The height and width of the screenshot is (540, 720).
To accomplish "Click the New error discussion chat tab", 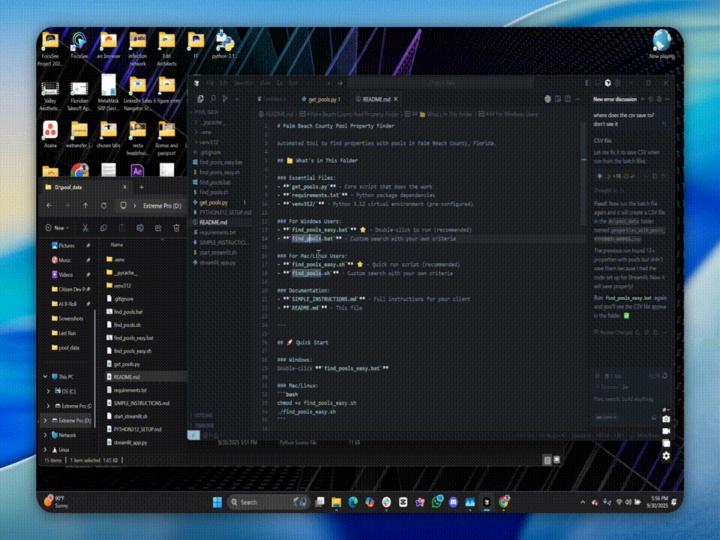I will [x=614, y=99].
